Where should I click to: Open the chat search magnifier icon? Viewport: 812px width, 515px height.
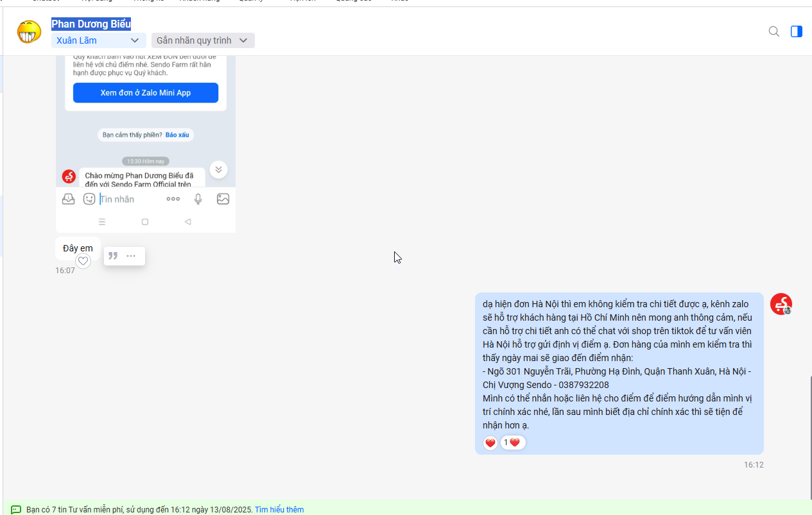774,31
